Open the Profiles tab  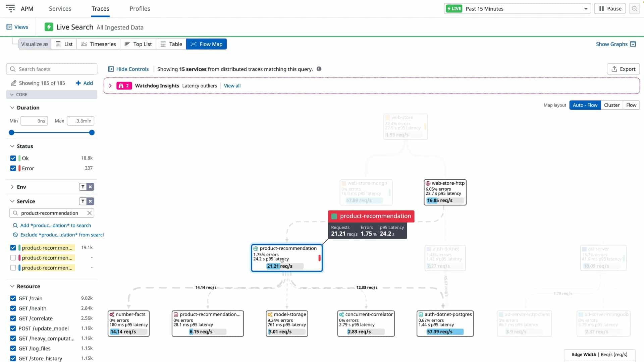coord(140,9)
